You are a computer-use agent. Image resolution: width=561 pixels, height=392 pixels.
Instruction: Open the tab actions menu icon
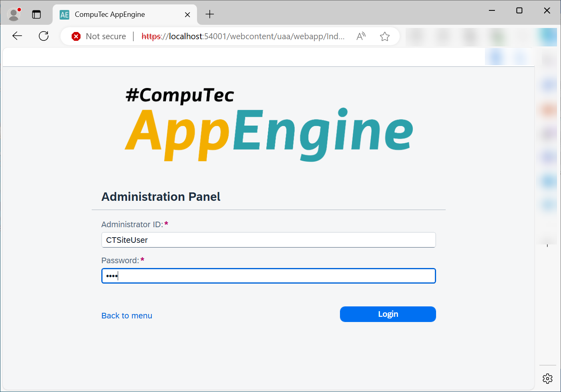(x=36, y=14)
